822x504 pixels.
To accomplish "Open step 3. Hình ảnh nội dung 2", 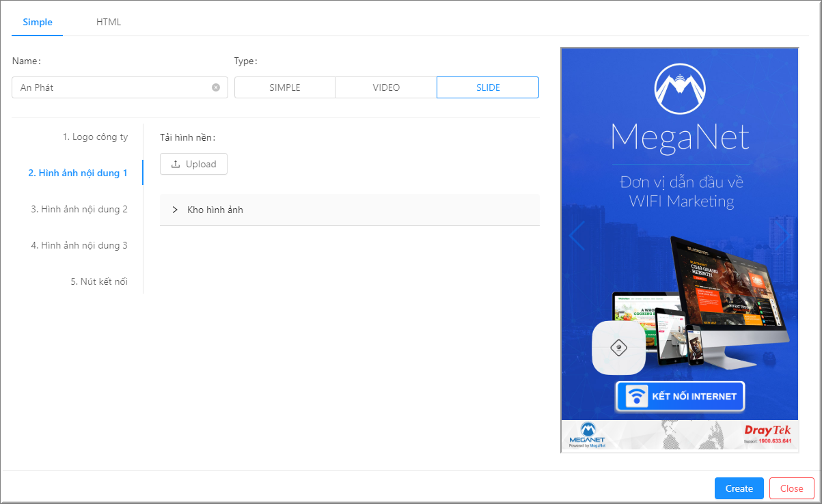I will click(x=79, y=209).
